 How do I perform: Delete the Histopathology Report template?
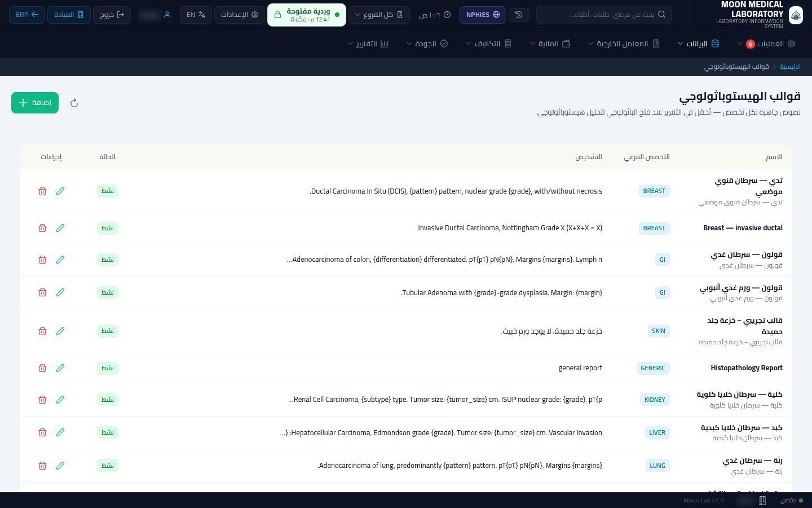click(42, 368)
